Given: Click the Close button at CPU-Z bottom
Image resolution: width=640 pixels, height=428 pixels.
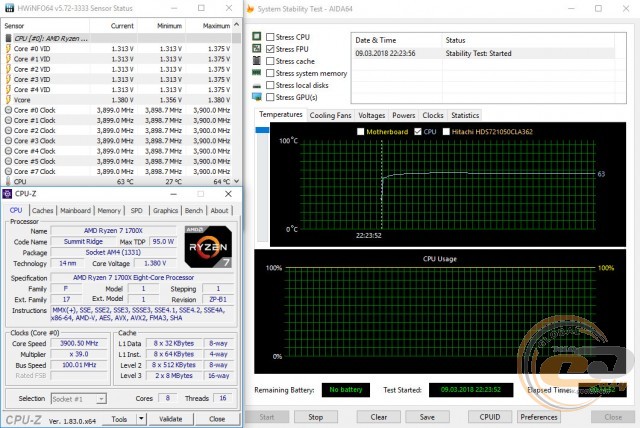Looking at the screenshot, I should click(x=217, y=419).
